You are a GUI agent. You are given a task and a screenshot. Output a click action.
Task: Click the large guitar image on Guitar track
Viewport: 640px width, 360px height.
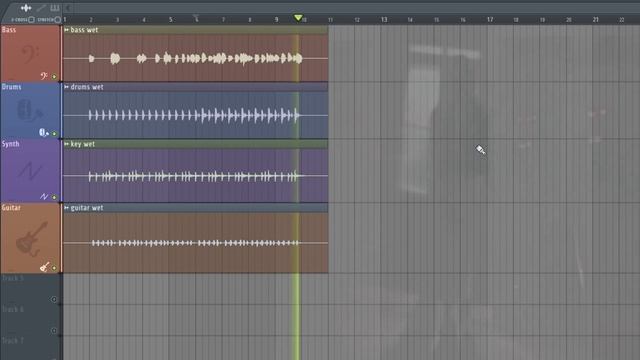[31, 239]
